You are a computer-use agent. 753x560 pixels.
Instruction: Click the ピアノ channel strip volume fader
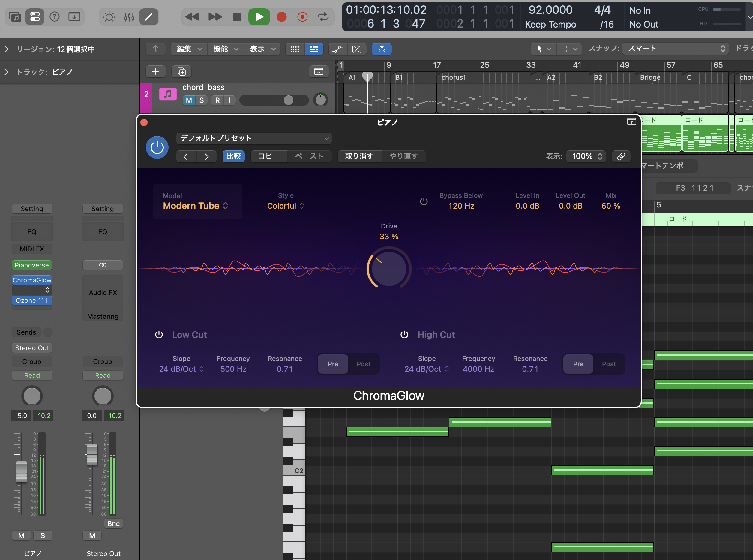pyautogui.click(x=21, y=471)
